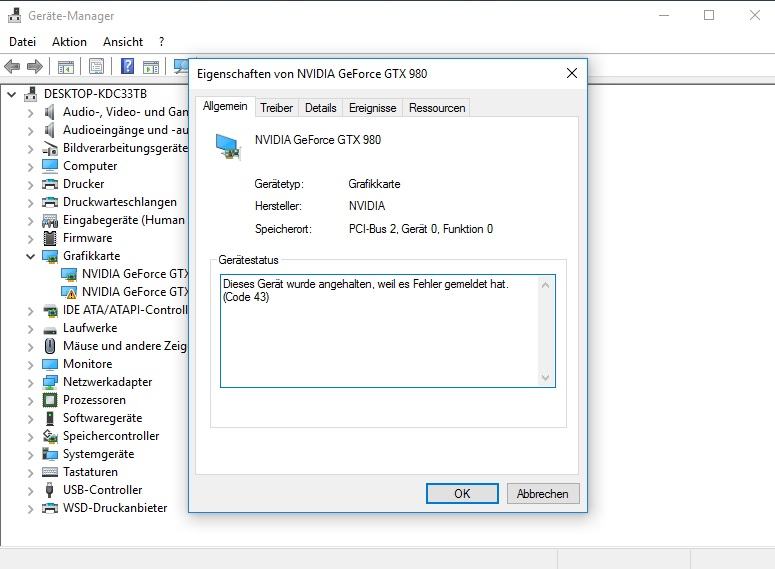Open the Datei menu
775x569 pixels.
(x=22, y=42)
